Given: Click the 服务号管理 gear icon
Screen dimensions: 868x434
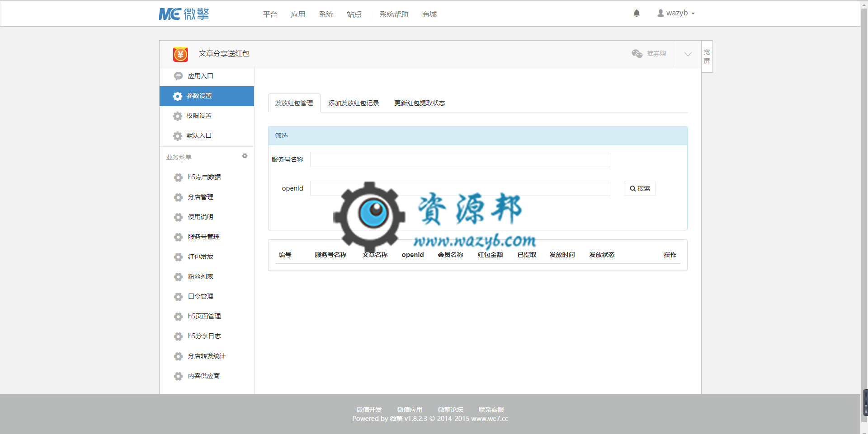Looking at the screenshot, I should [178, 237].
